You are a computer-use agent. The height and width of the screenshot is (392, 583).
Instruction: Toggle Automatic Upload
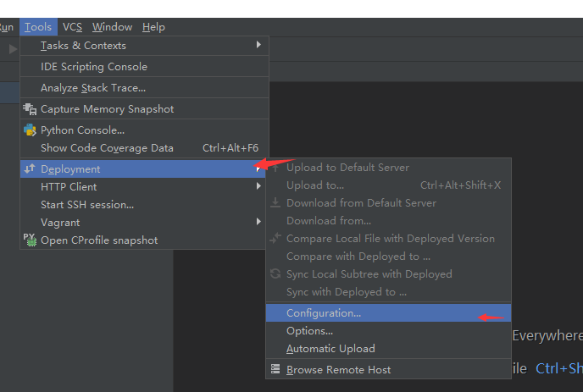point(389,349)
